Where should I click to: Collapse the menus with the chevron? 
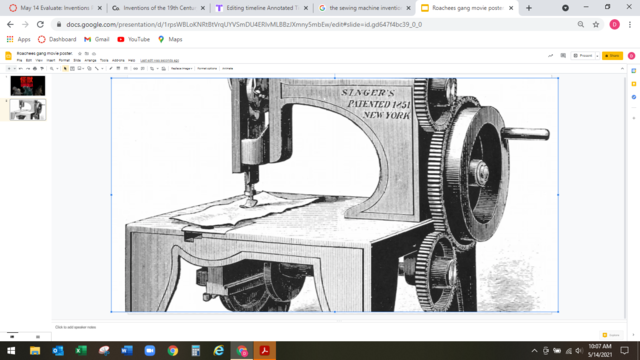point(622,69)
